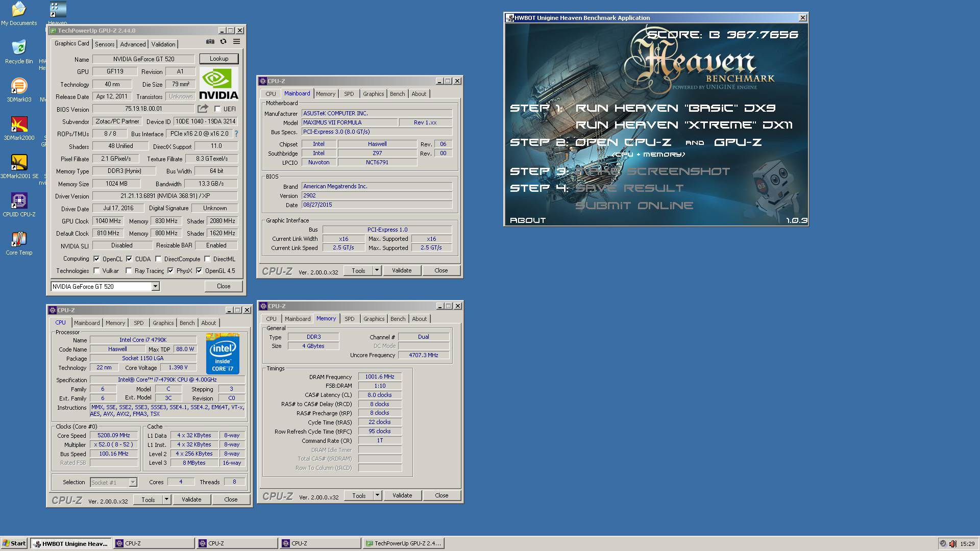Toggle the UEFI checkbox

coord(217,109)
